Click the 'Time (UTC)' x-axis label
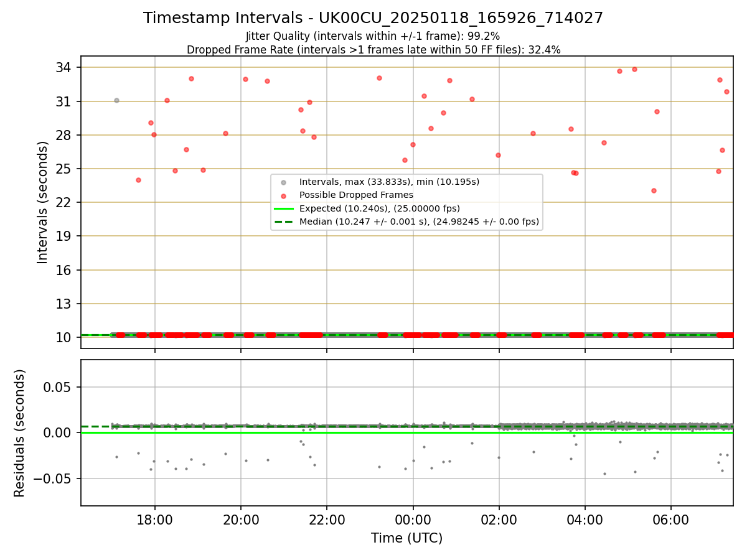 click(407, 538)
